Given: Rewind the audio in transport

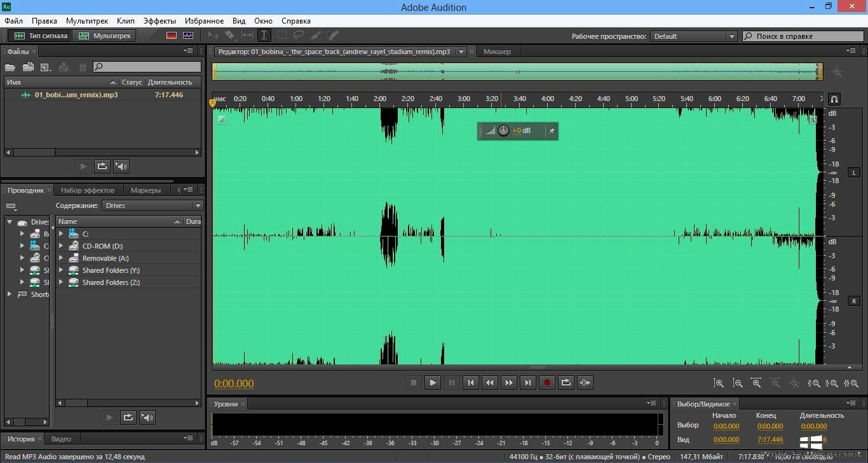Looking at the screenshot, I should pyautogui.click(x=489, y=382).
